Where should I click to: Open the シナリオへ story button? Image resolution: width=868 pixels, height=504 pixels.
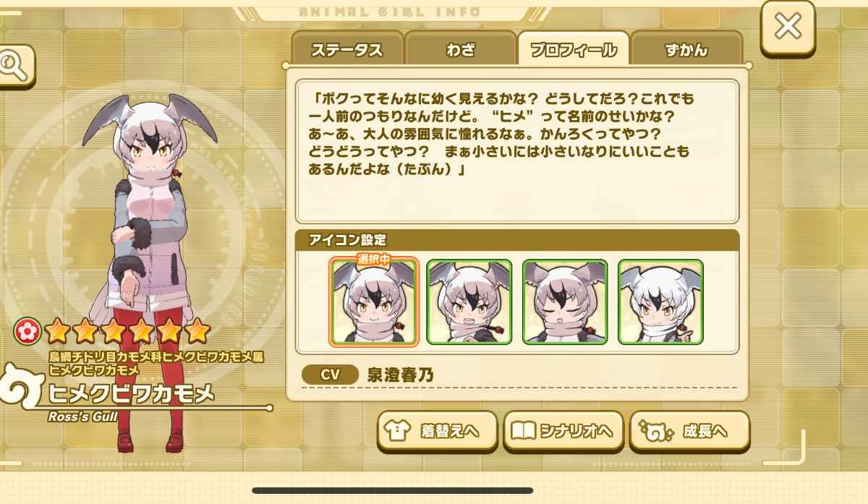563,431
